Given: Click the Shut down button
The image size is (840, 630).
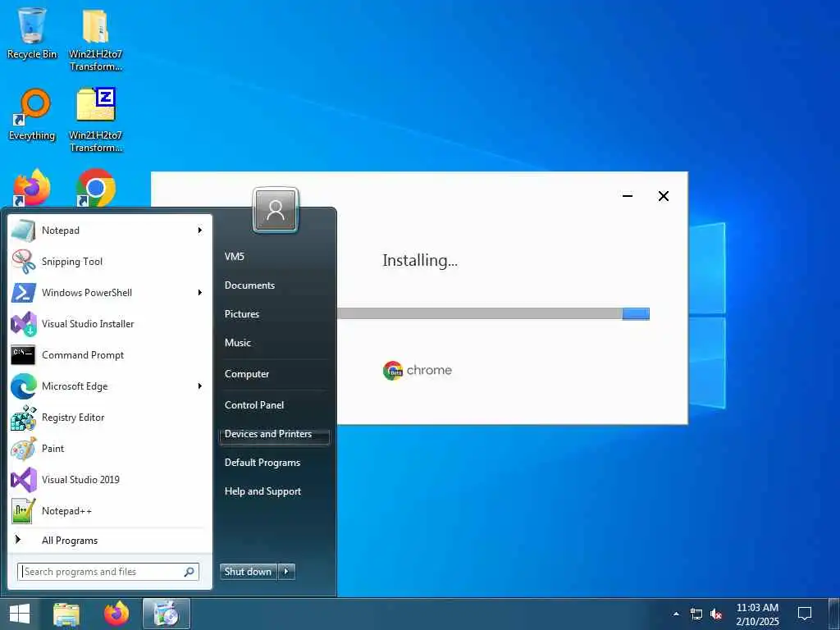Looking at the screenshot, I should 249,572.
